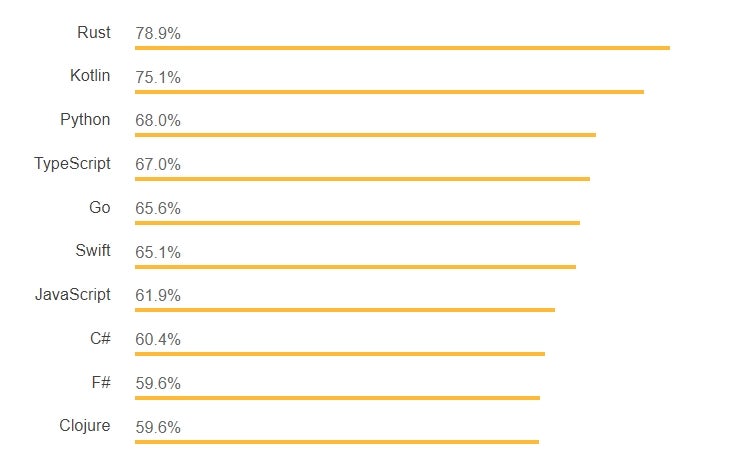Screen dimensions: 736x455
Task: Click the Go language label
Action: tap(100, 207)
